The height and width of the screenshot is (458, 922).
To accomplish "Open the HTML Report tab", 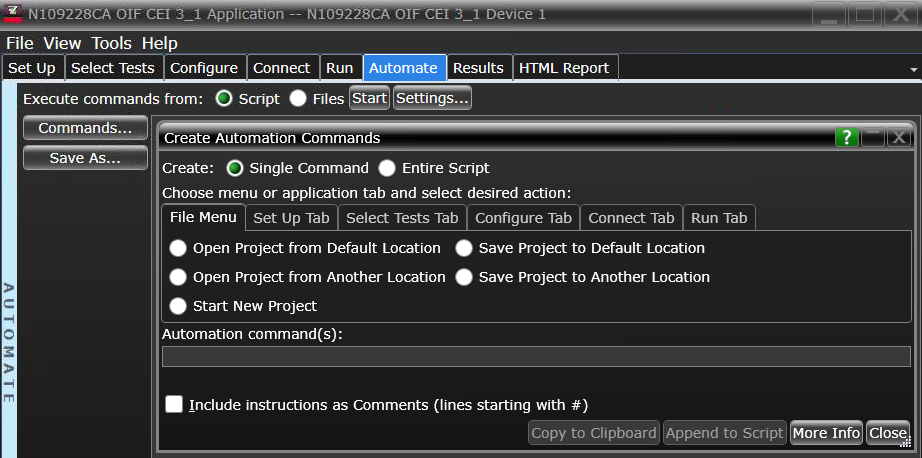I will pyautogui.click(x=564, y=68).
